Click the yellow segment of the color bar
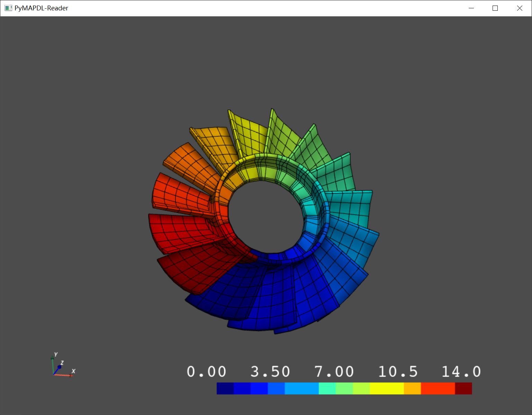 [387, 388]
